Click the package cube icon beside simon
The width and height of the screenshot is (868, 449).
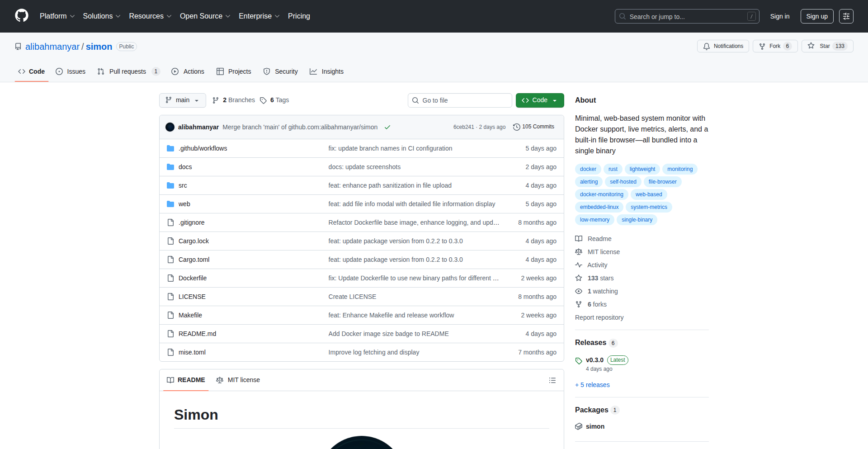(x=579, y=426)
